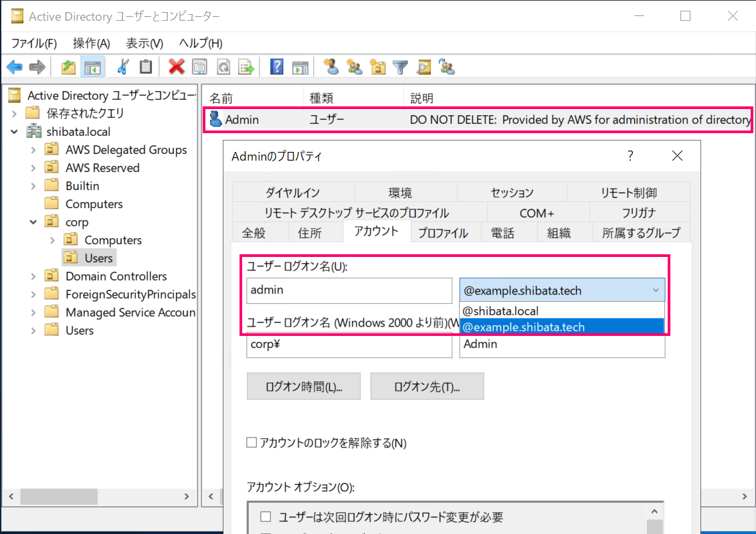Open Find objects with magnifier icon

[x=423, y=67]
